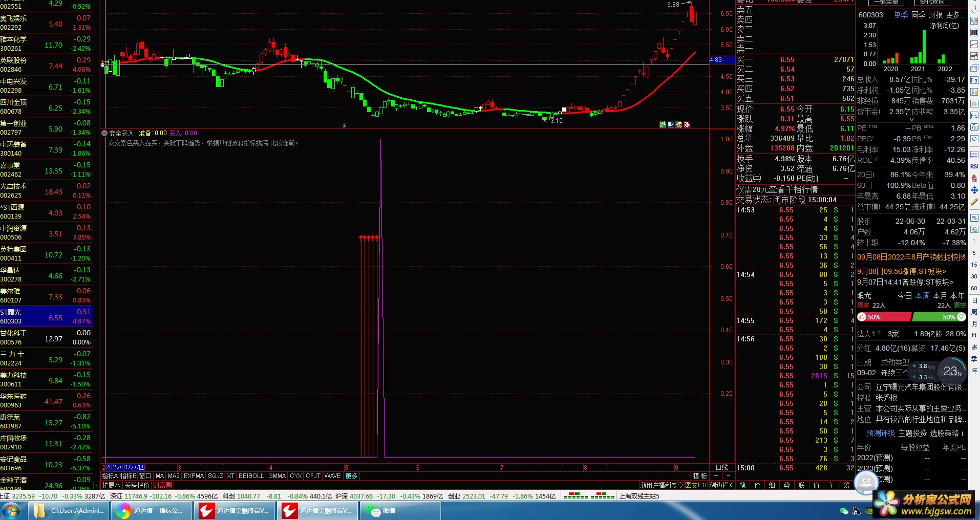
Task: Click the f(x) formula icon
Action: tap(974, 127)
